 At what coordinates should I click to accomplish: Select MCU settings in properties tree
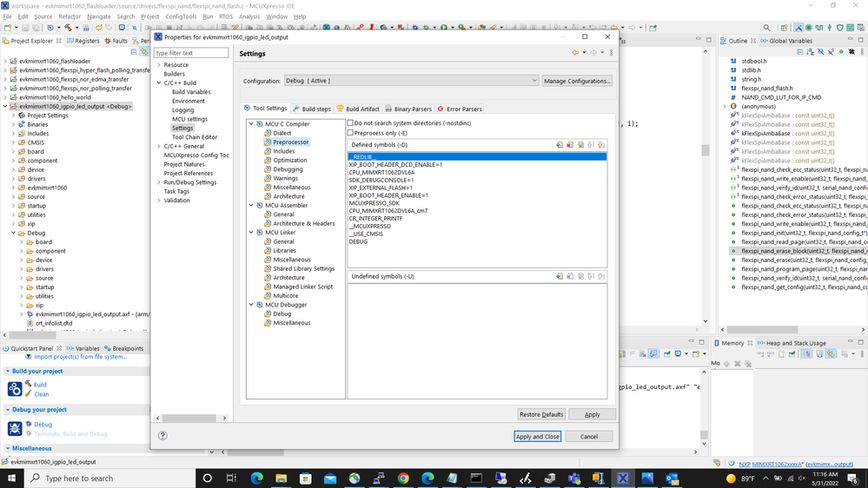(x=189, y=119)
